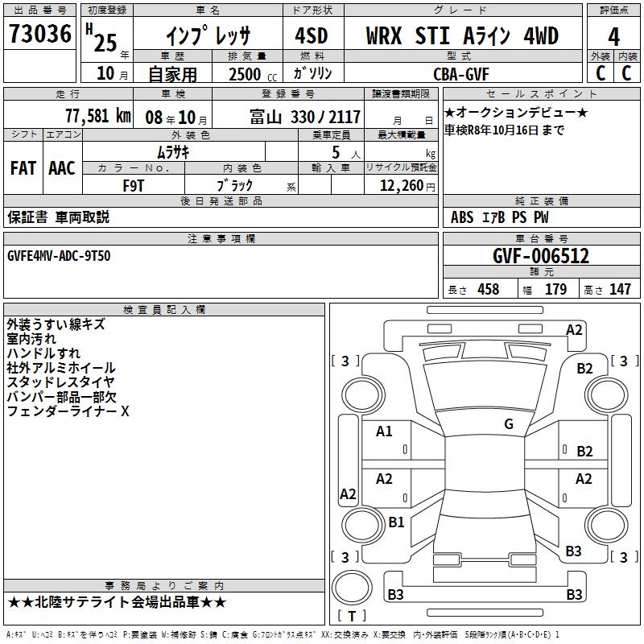Click inspector note スタッドレスタイヤ

point(60,382)
